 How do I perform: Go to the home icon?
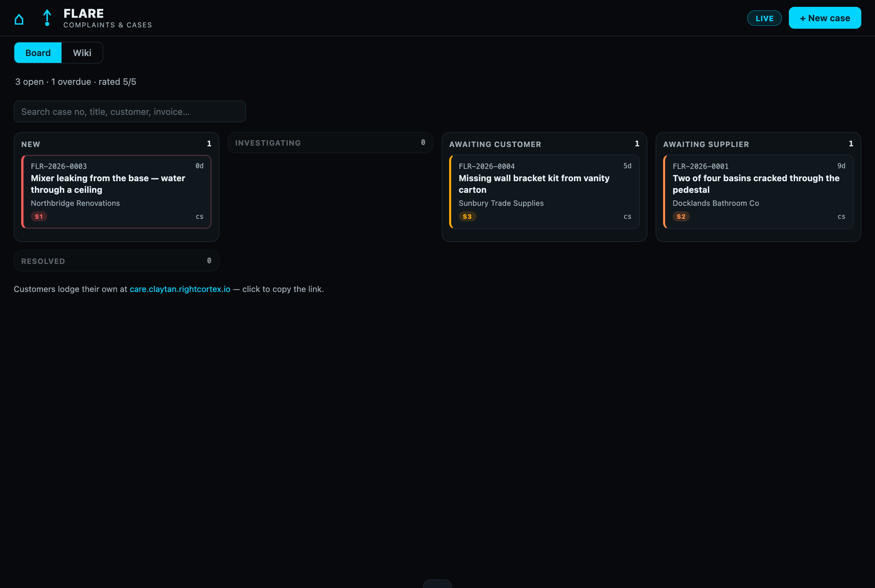coord(19,19)
